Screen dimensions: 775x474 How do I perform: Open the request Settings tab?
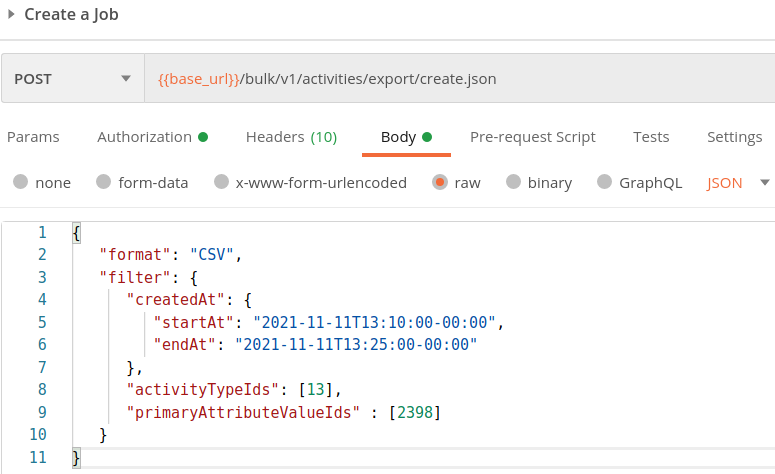[734, 137]
